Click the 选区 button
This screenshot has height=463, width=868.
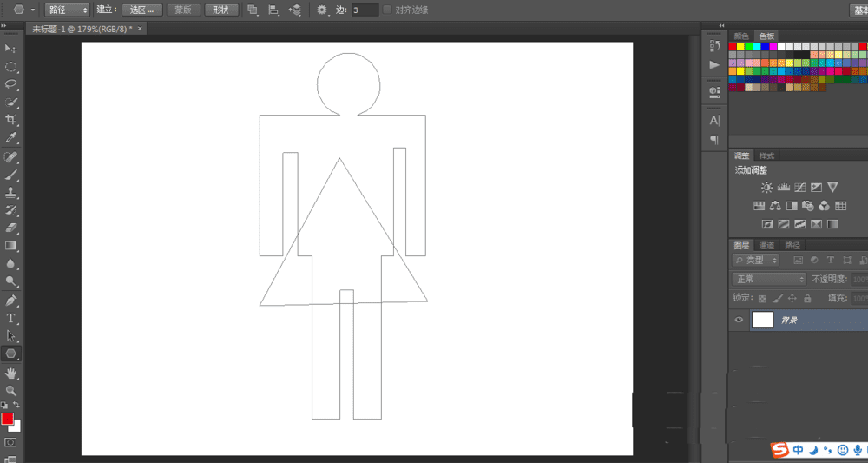pyautogui.click(x=141, y=10)
